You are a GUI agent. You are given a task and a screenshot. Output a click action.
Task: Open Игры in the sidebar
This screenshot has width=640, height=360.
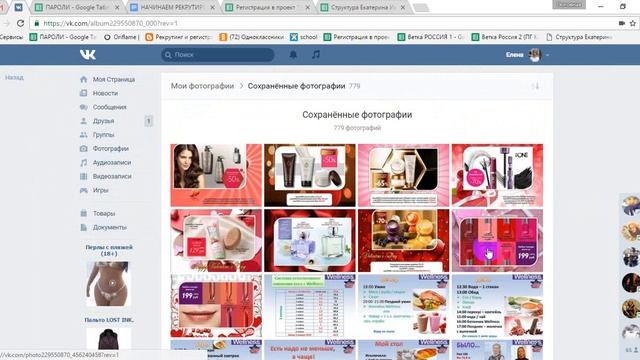click(100, 190)
